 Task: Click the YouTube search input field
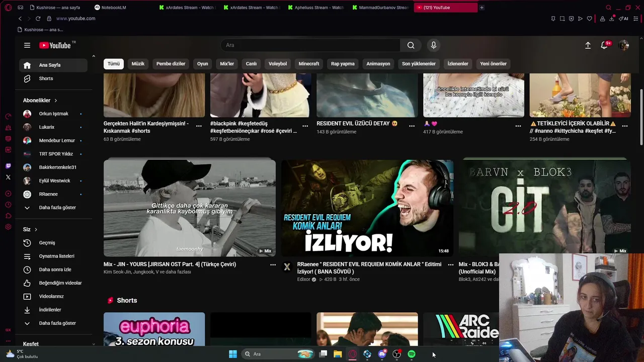click(310, 45)
